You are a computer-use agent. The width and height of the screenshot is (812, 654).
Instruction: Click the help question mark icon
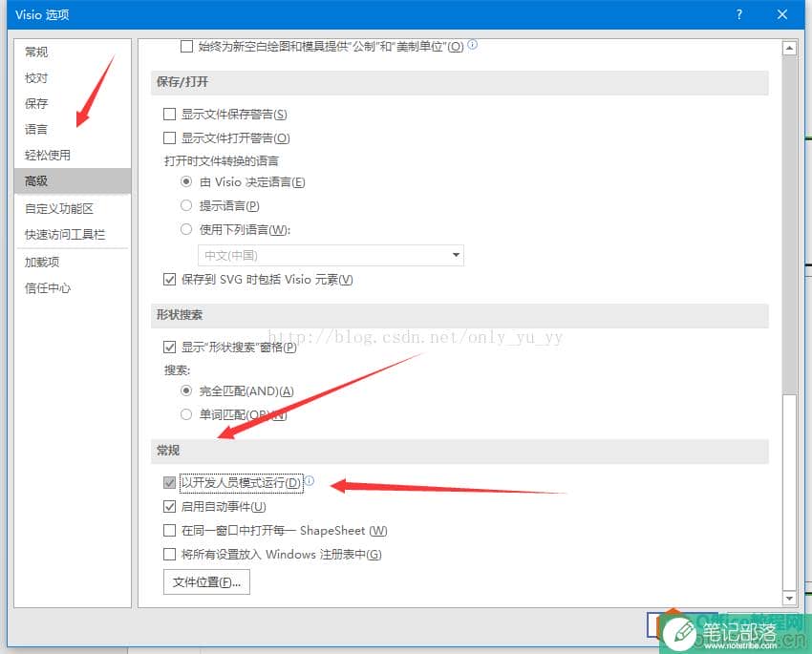739,14
